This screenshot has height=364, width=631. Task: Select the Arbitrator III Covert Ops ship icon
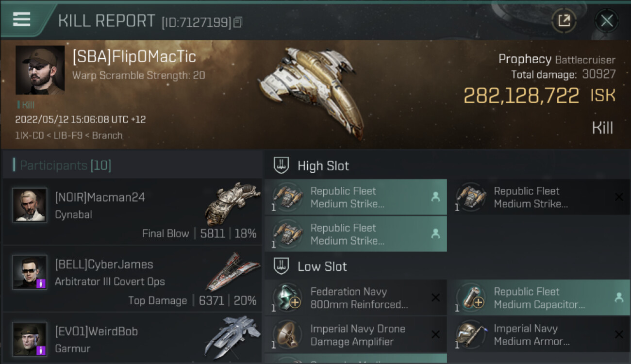(x=232, y=271)
